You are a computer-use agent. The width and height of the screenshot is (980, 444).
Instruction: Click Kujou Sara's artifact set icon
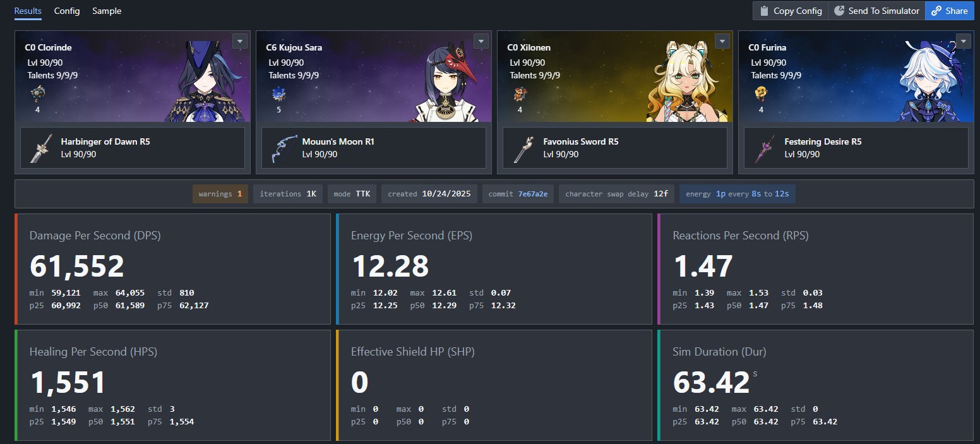[x=278, y=95]
